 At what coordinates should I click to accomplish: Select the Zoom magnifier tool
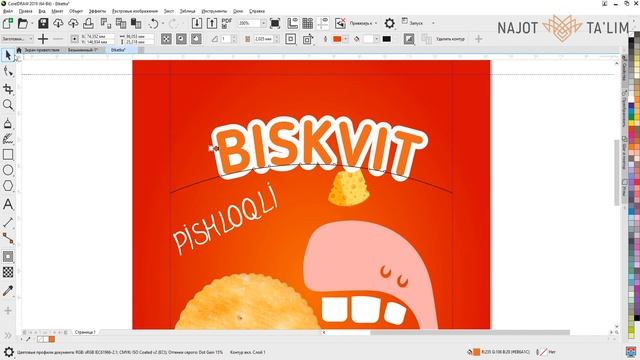click(x=8, y=105)
